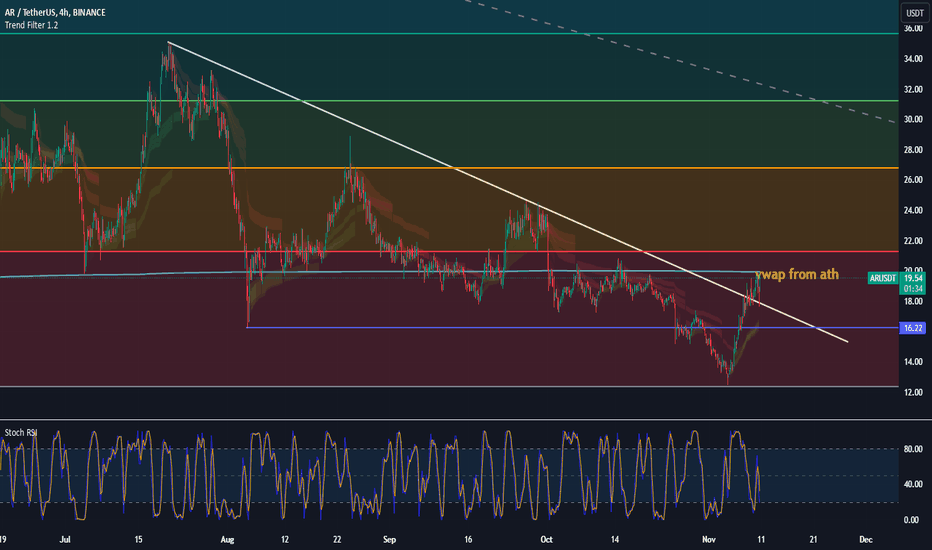Click the 80.00 Stoch RSI axis label
Screen dimensions: 932x550
click(913, 449)
